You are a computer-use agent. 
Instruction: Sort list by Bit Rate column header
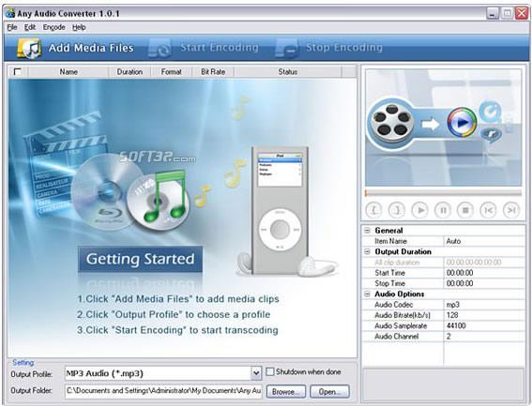coord(213,71)
